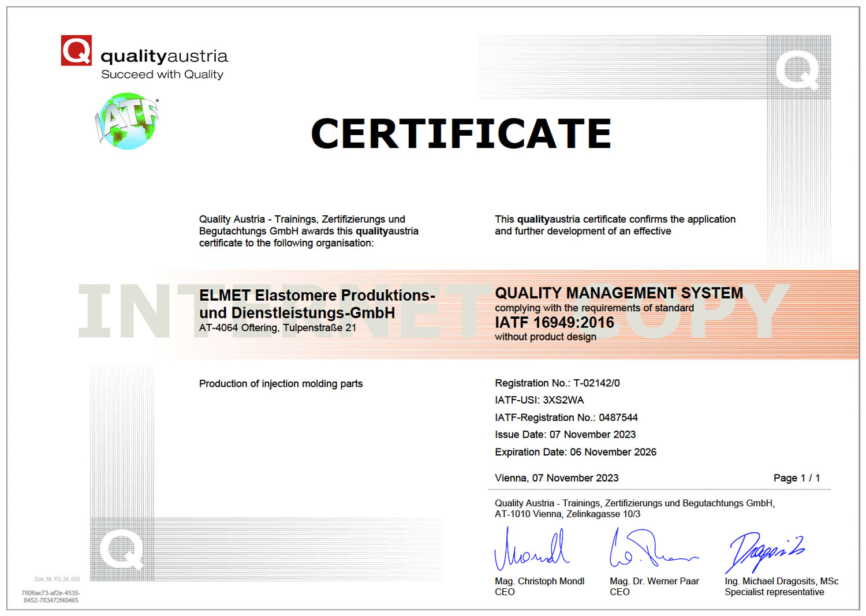Screen dimensions: 866x616
Task: Click the IATF globe logo
Action: pos(127,121)
